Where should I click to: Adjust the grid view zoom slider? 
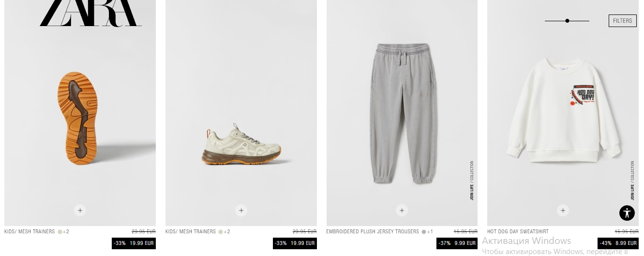point(567,21)
